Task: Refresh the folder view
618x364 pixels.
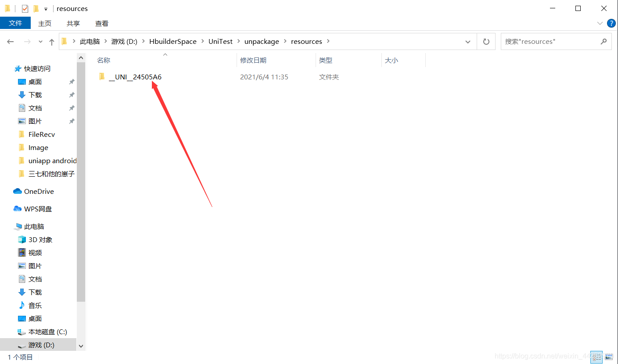Action: 486,42
